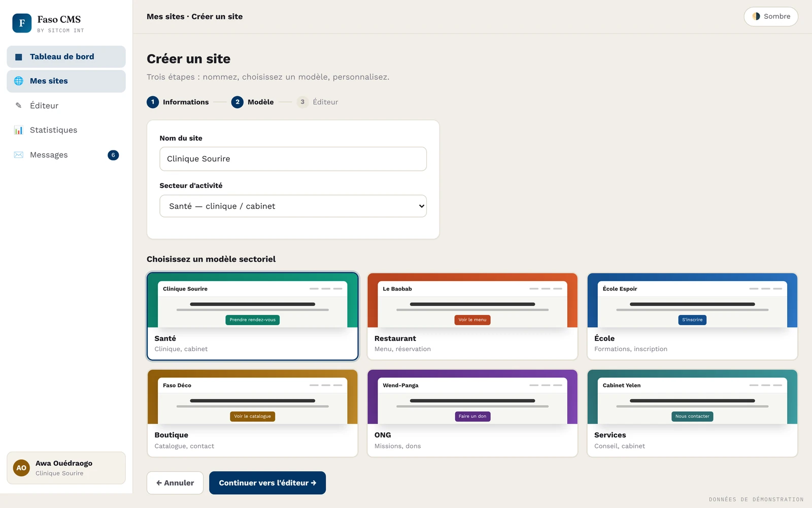Select the Restaurant template card
812x508 pixels.
(x=472, y=316)
